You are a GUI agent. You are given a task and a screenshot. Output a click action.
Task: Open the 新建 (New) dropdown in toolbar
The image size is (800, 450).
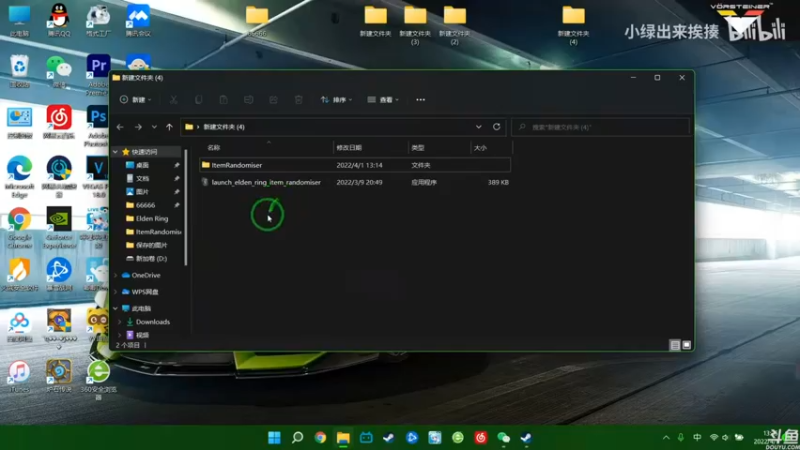[x=136, y=100]
